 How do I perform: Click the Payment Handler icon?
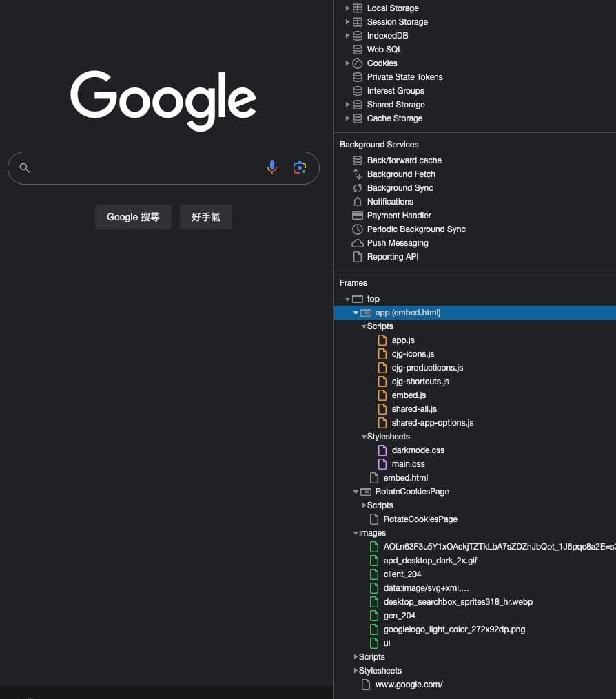pos(357,216)
